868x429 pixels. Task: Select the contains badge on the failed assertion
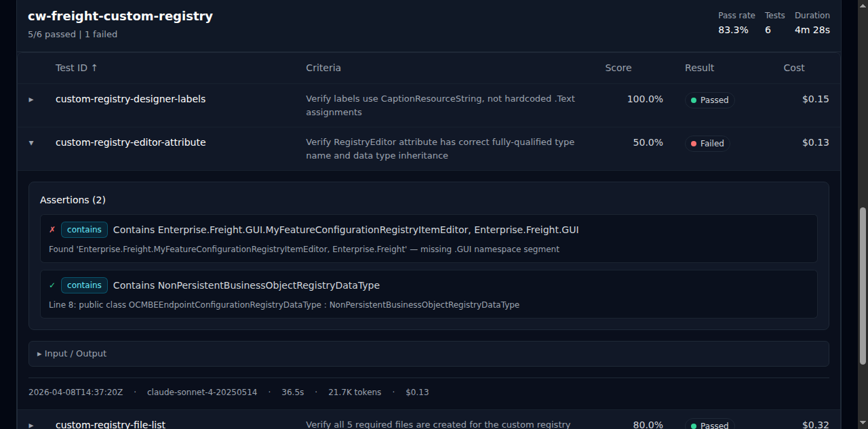click(84, 229)
